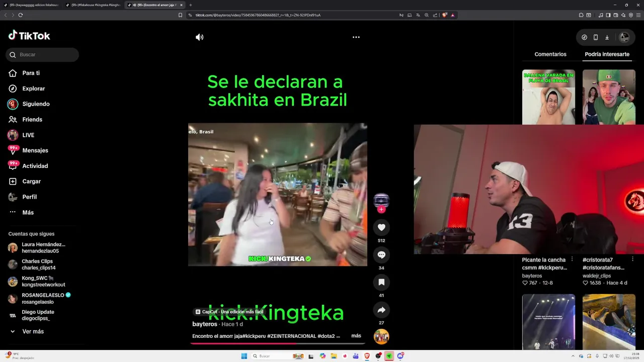Open Perfil in the sidebar

click(29, 197)
